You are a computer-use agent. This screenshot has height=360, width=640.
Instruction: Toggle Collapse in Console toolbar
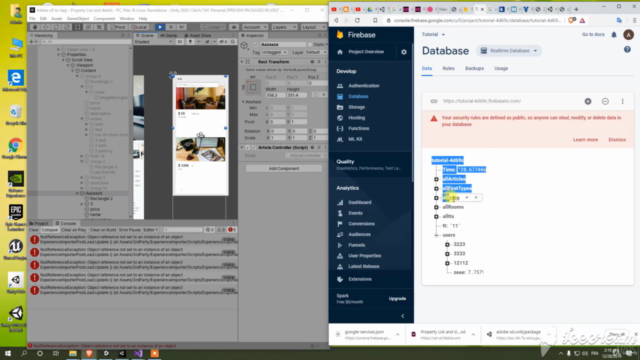coord(50,230)
